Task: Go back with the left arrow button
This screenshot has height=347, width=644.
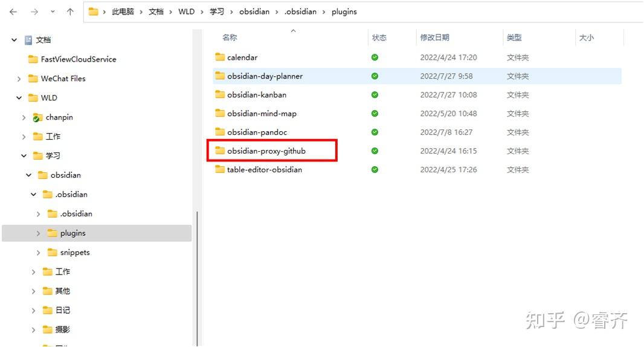Action: click(13, 12)
